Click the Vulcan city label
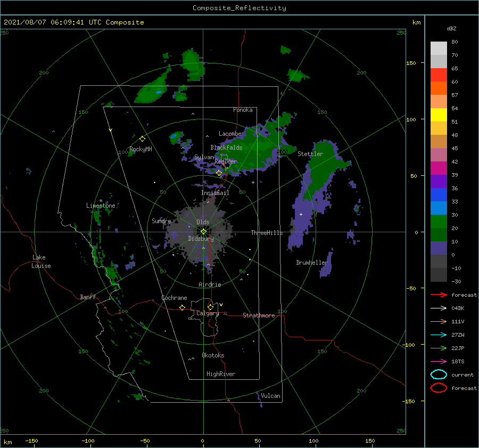The height and width of the screenshot is (448, 479). point(270,396)
